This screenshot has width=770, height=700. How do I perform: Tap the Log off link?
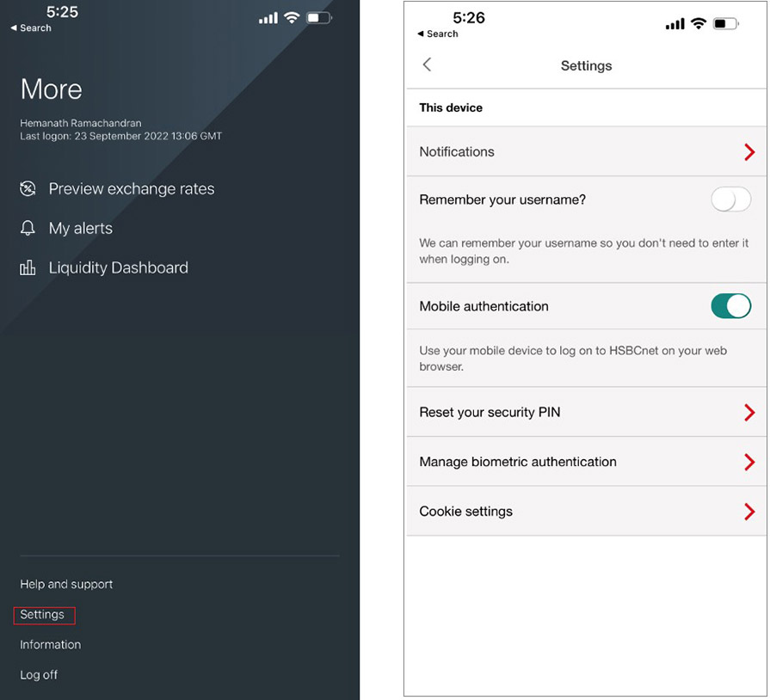[x=39, y=675]
